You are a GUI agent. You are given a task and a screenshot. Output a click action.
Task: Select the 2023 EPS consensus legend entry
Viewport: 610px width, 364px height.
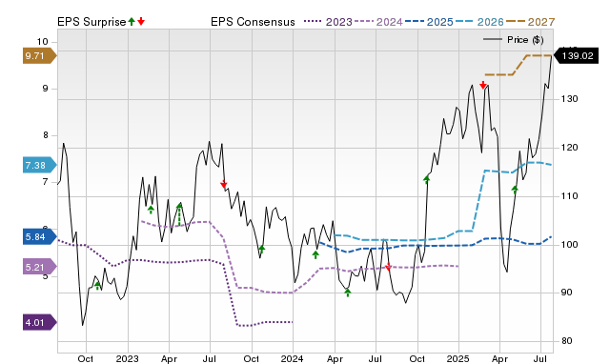click(x=328, y=22)
